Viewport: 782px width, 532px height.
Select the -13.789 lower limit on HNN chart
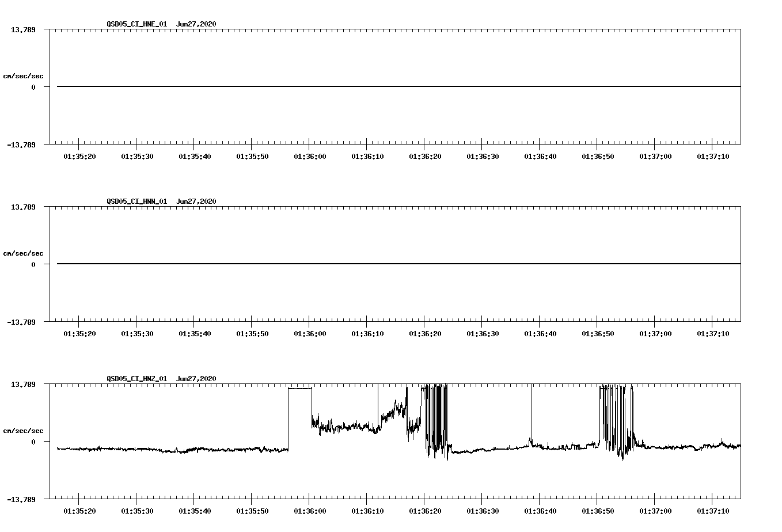point(21,322)
